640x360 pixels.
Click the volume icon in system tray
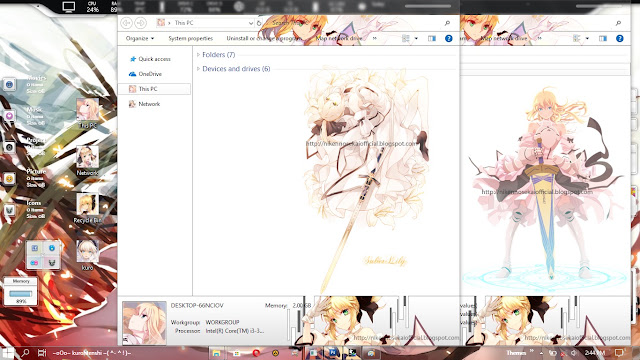[573, 353]
